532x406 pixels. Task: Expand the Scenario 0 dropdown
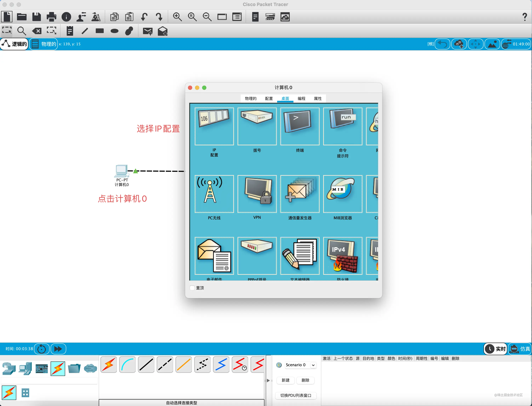[313, 365]
